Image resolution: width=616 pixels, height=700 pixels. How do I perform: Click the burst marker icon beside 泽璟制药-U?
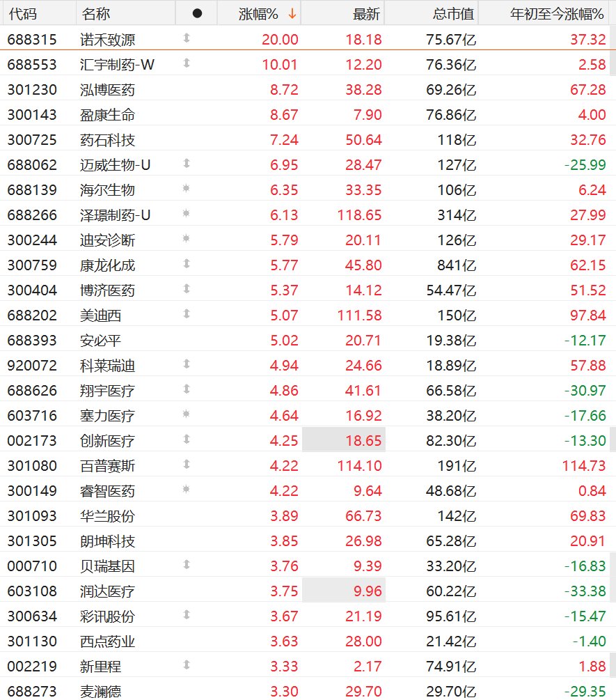pos(187,214)
